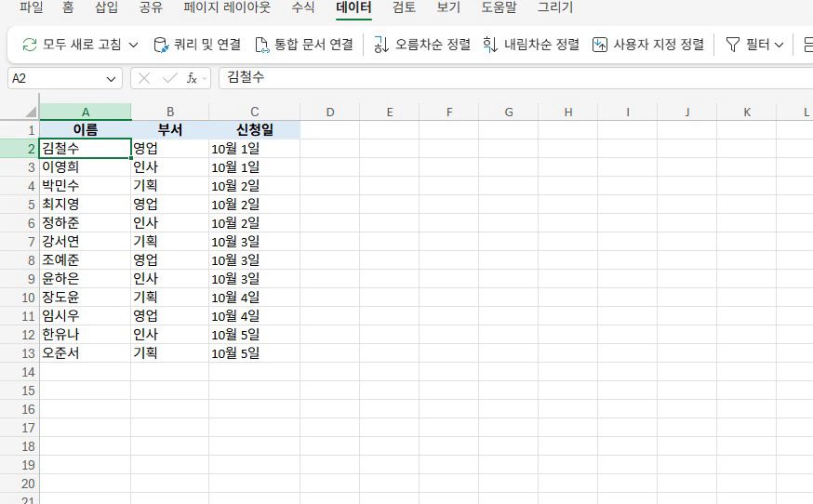Image resolution: width=813 pixels, height=504 pixels.
Task: Expand the 필터 dropdown chevron
Action: click(x=779, y=45)
